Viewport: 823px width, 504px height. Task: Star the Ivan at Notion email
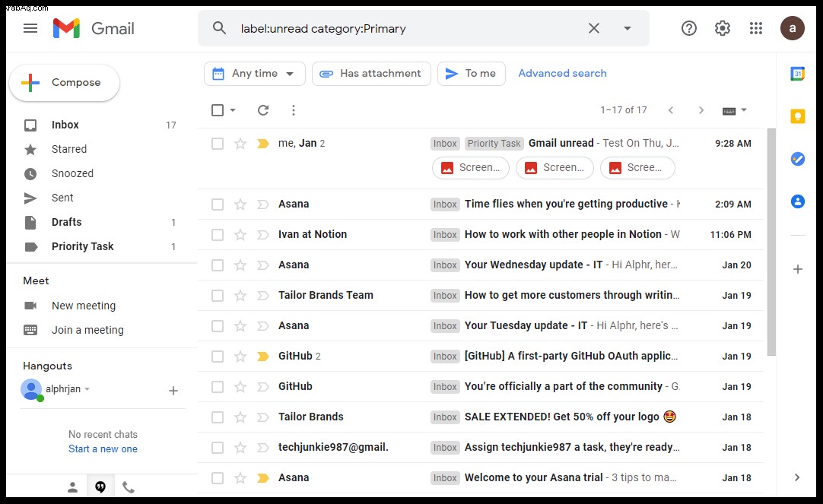[x=240, y=235]
